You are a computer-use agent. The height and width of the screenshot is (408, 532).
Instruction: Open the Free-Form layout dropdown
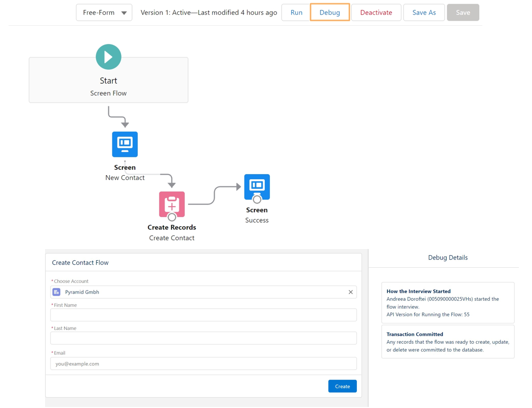(x=104, y=12)
